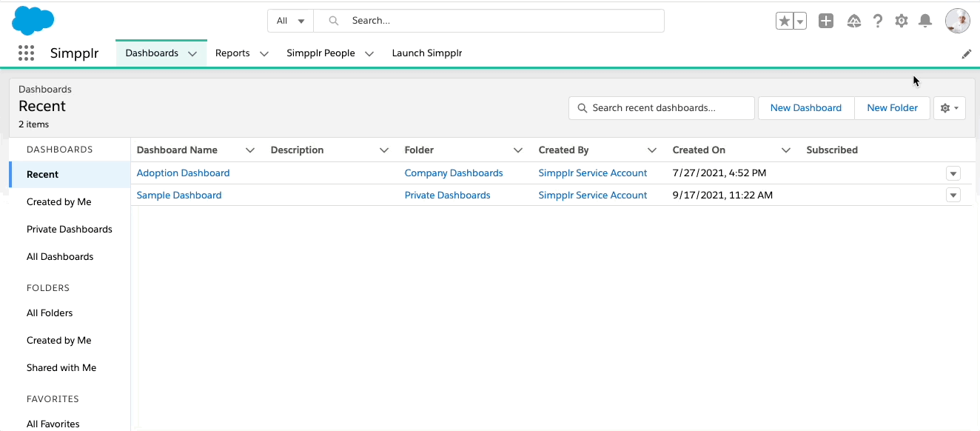Expand the Dashboards tab chevron menu
This screenshot has width=980, height=431.
click(x=192, y=54)
